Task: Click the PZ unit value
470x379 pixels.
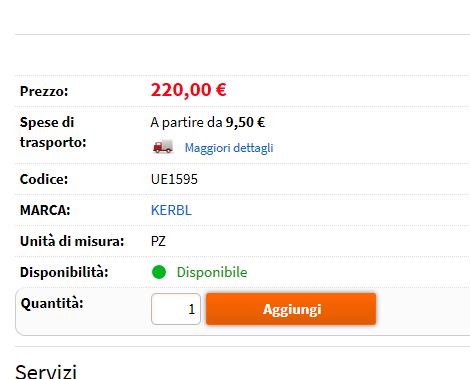Action: coord(158,241)
